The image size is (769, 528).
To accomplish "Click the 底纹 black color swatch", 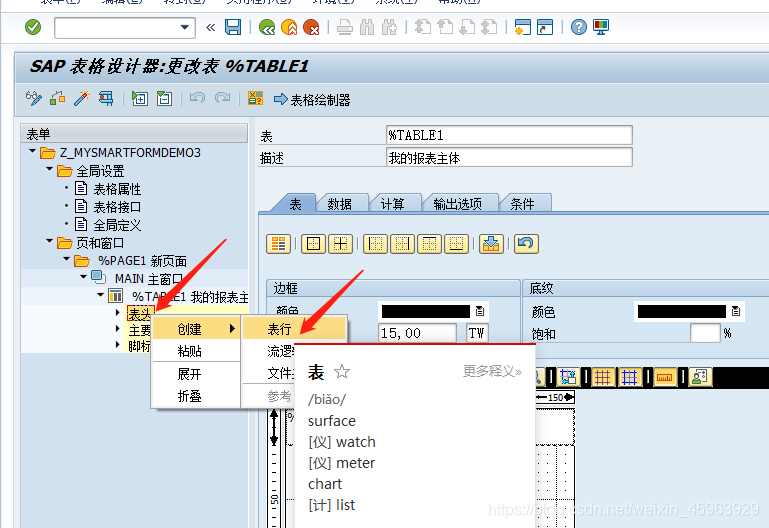I will 681,311.
